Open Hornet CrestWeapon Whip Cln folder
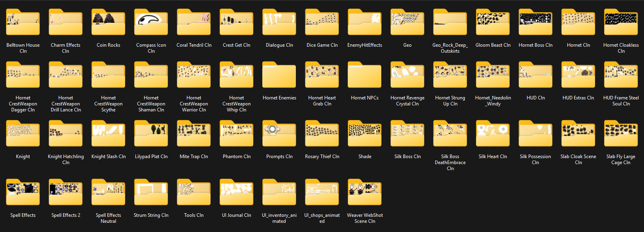The height and width of the screenshot is (232, 644). click(236, 75)
